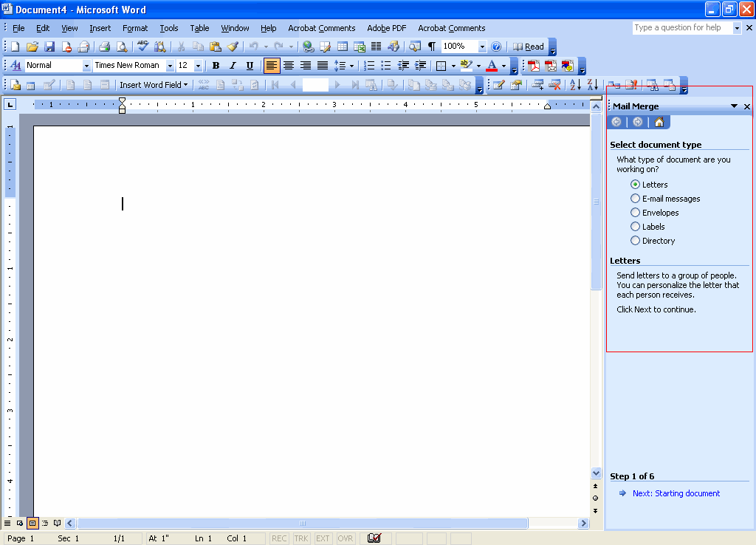Image resolution: width=756 pixels, height=545 pixels.
Task: Click in Type a question for help box
Action: (681, 27)
